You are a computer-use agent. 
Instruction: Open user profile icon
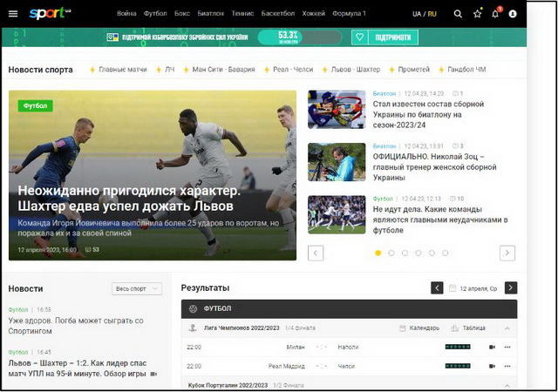[x=513, y=14]
